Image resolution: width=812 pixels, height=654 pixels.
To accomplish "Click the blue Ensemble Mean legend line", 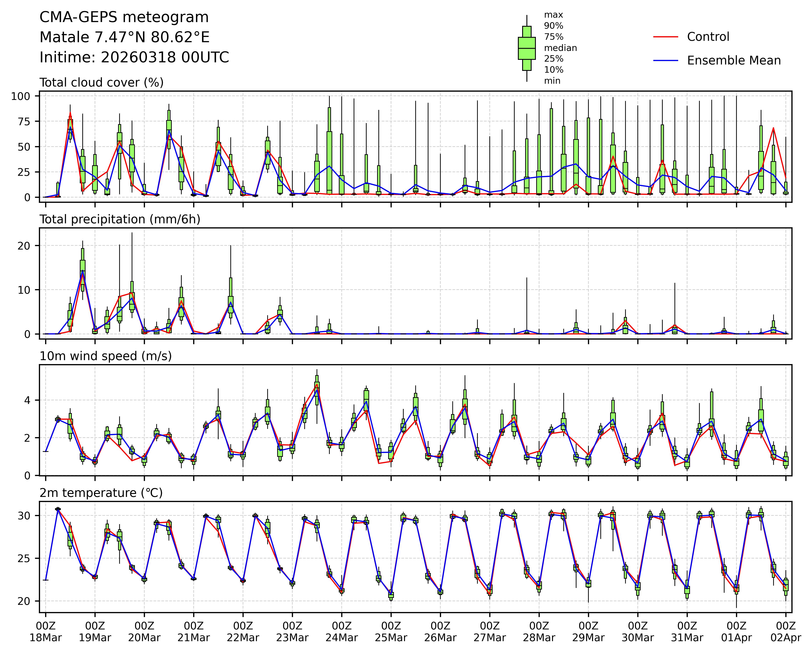I will coord(665,61).
